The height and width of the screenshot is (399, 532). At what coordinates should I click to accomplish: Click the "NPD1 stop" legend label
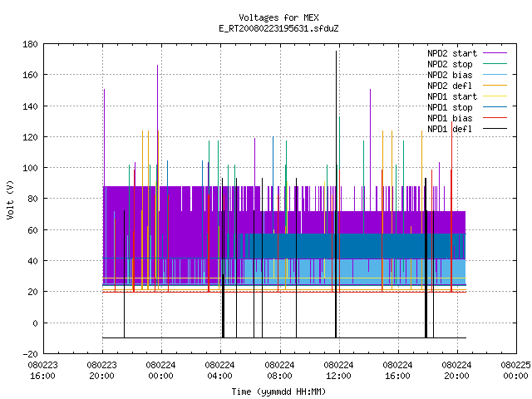[450, 107]
